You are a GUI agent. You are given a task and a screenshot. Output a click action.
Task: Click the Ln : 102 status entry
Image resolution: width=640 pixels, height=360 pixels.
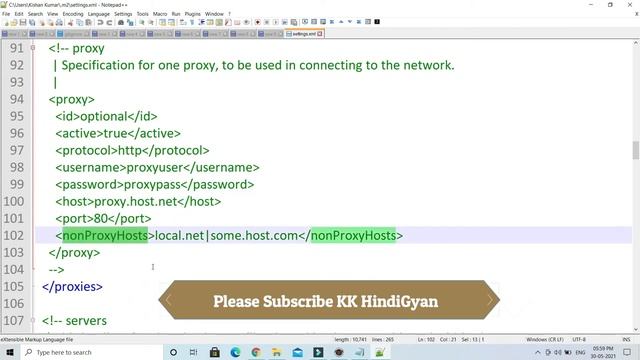point(426,339)
